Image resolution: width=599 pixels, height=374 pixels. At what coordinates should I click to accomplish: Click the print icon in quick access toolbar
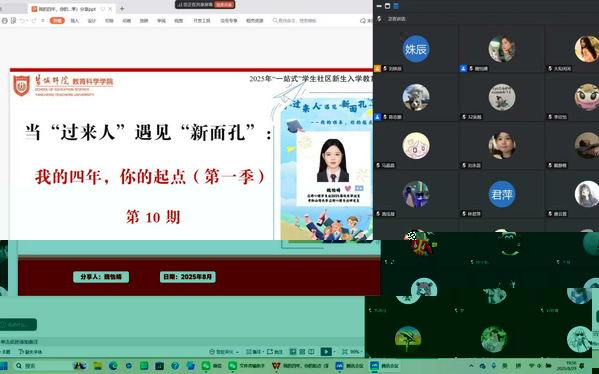[5, 21]
